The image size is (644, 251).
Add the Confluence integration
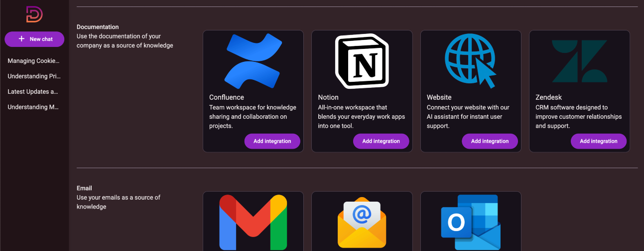point(272,141)
